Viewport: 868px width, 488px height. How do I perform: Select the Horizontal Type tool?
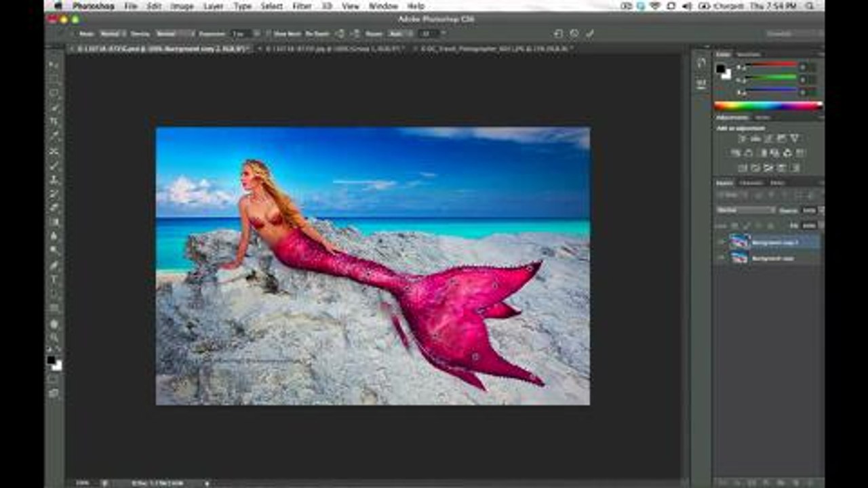tap(54, 279)
